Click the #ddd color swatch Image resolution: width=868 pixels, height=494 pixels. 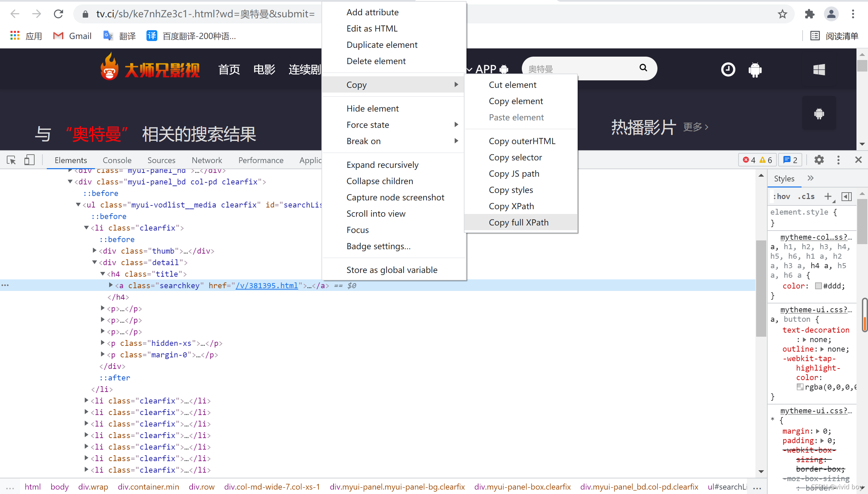coord(818,286)
